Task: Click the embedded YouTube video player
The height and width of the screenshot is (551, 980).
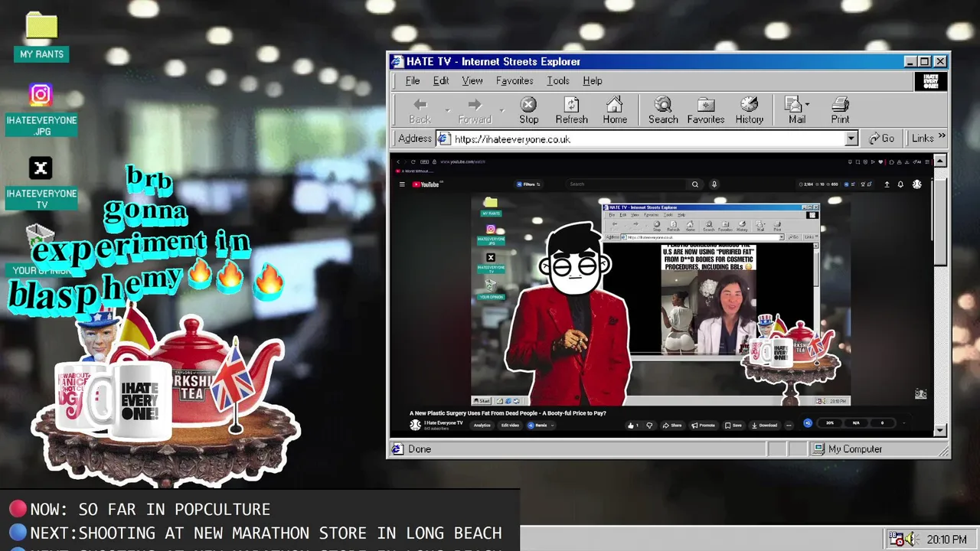Action: [x=661, y=299]
